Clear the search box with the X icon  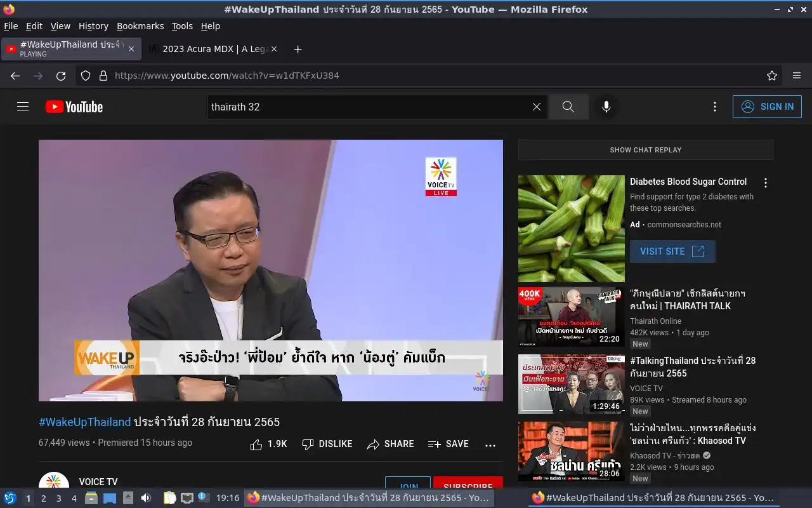click(537, 107)
